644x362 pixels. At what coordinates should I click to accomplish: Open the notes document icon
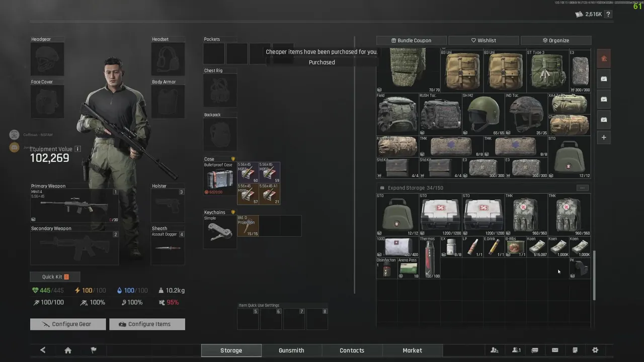point(575,350)
